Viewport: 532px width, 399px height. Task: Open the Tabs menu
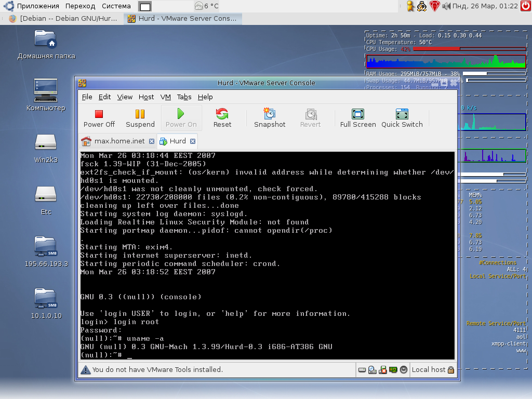(x=184, y=97)
